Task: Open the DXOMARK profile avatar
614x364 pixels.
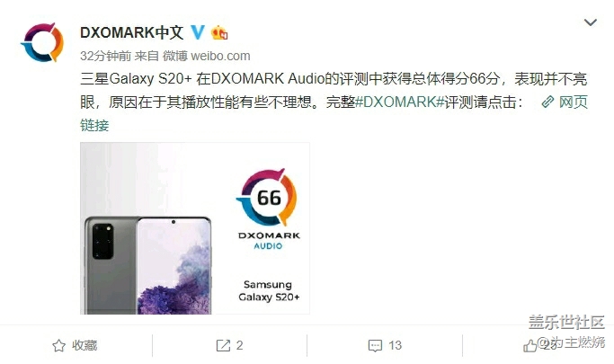Action: coord(42,42)
